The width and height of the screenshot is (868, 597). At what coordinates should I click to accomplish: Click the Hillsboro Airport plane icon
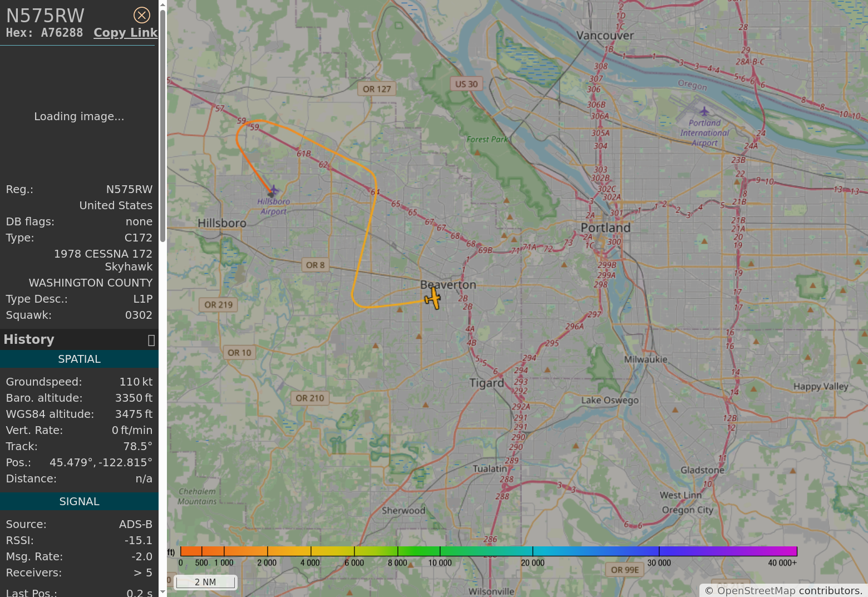click(273, 191)
